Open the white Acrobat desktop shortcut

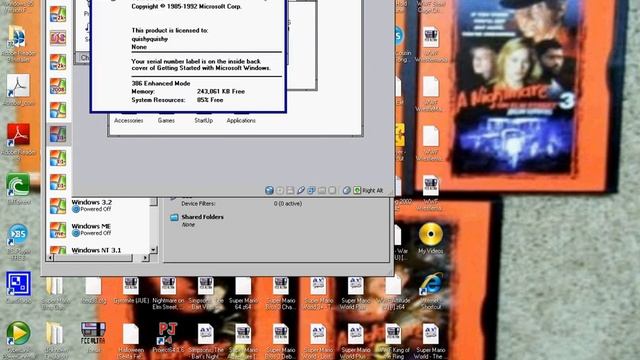tap(18, 90)
